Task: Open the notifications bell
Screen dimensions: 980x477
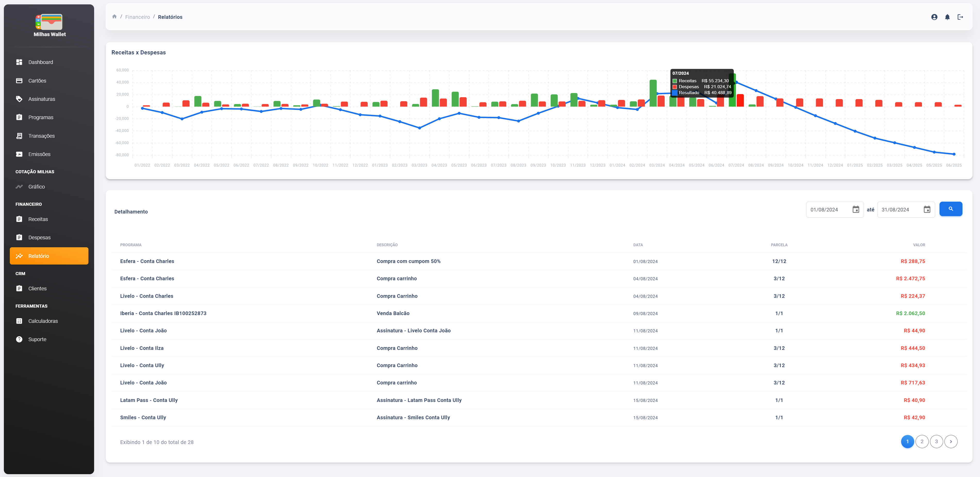Action: point(947,17)
